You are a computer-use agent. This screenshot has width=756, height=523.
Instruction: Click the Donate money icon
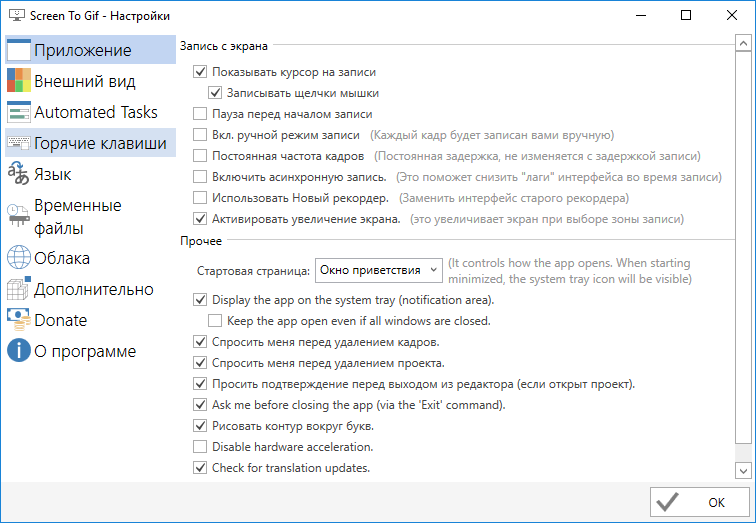(x=19, y=319)
